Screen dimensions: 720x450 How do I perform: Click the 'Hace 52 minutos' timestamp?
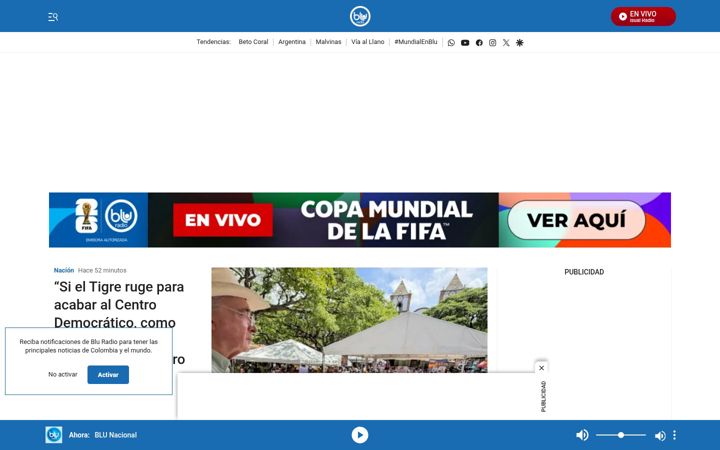102,270
